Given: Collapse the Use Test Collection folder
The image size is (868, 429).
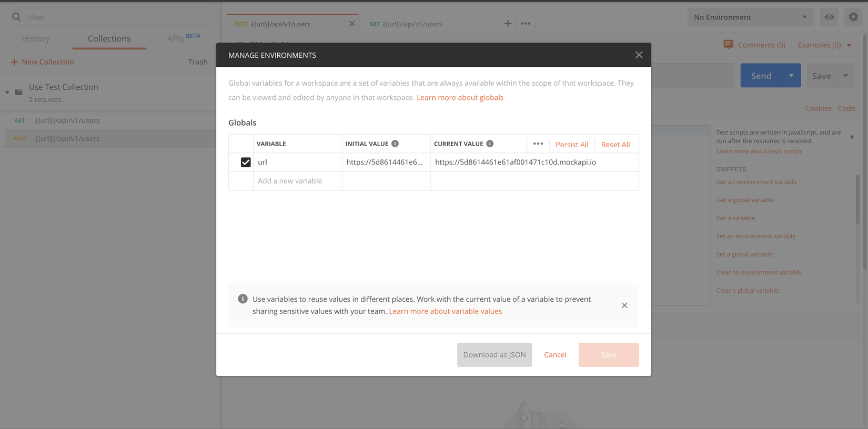Looking at the screenshot, I should 7,93.
